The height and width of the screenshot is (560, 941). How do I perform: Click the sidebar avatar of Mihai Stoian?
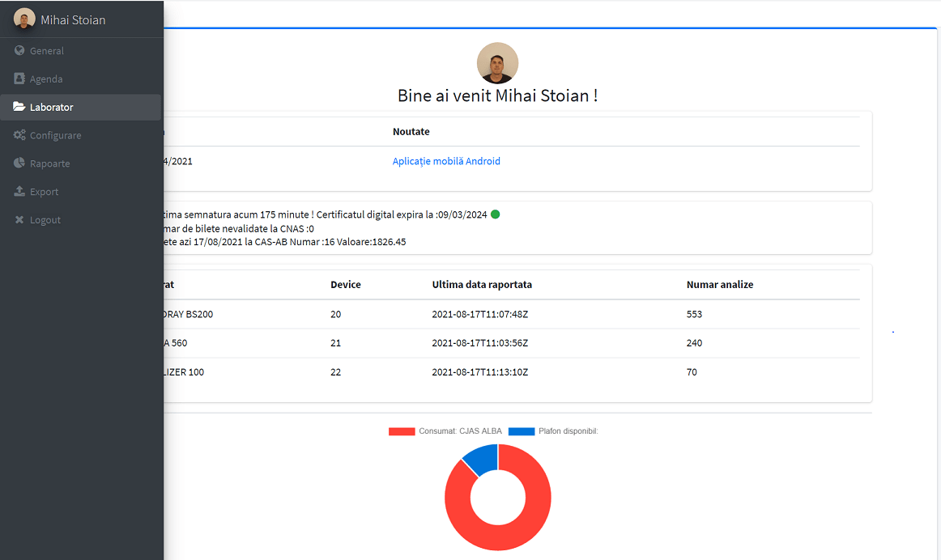[24, 19]
